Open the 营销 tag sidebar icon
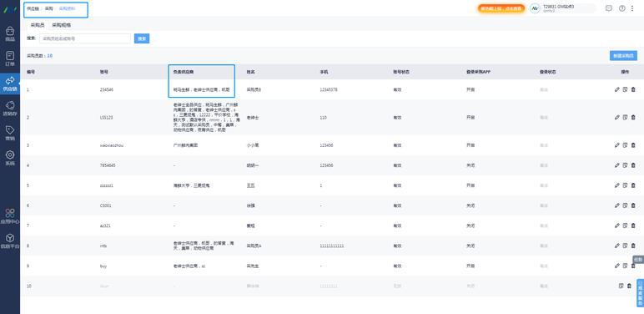 pyautogui.click(x=10, y=134)
